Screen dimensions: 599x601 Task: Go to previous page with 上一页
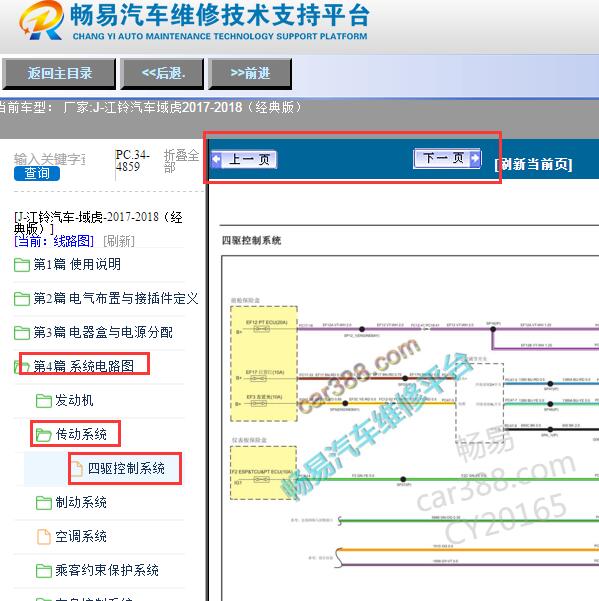[244, 159]
